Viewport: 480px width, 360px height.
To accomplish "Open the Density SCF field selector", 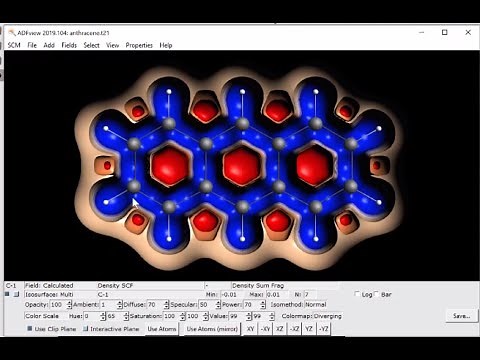I will [150, 286].
